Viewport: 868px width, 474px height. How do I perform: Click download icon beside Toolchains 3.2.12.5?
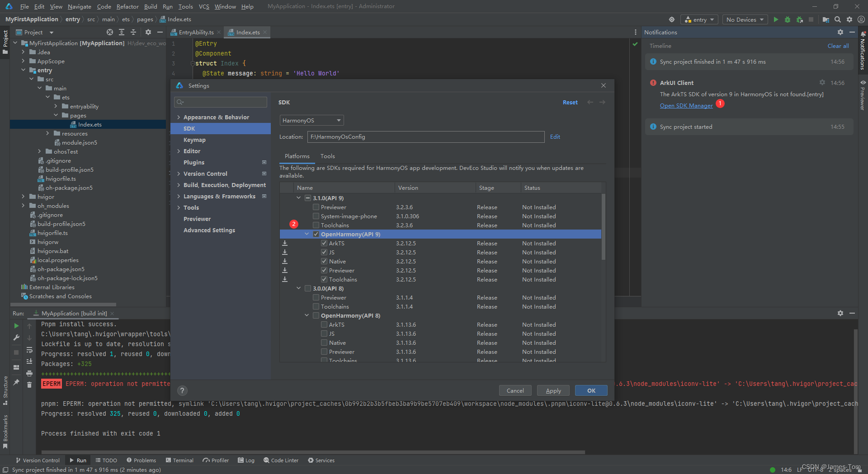click(285, 279)
